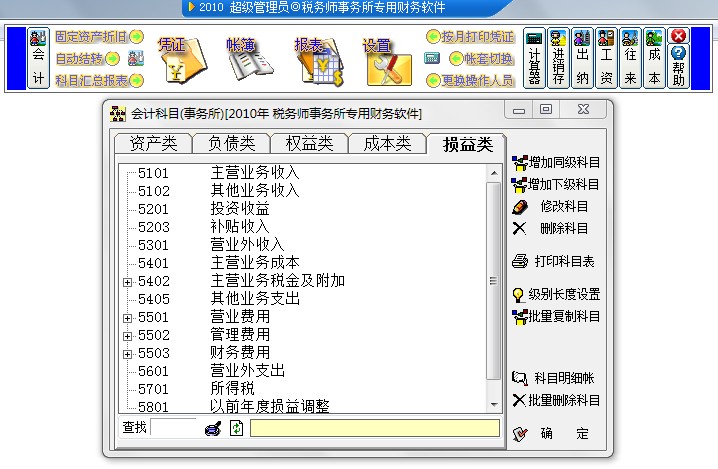Click the account list scrollbar down arrow
The width and height of the screenshot is (718, 469).
[494, 405]
